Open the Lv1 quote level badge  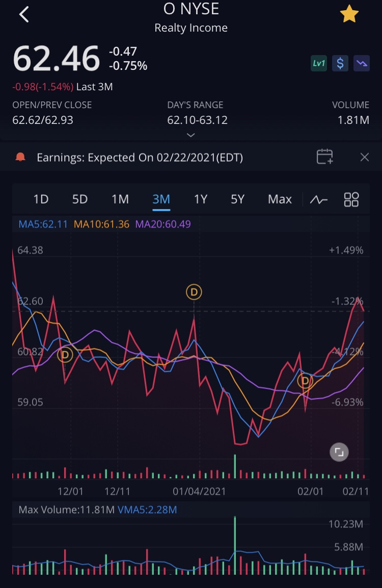[x=319, y=63]
